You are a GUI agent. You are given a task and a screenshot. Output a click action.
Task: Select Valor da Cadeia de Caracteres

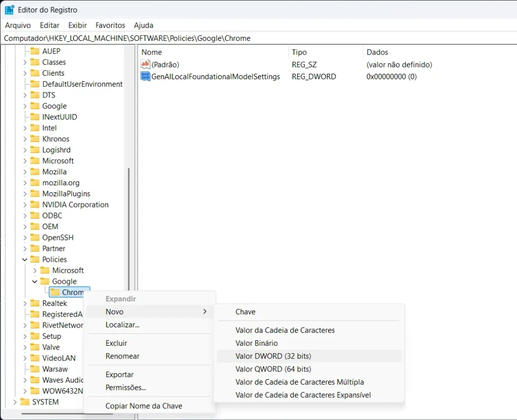coord(309,330)
